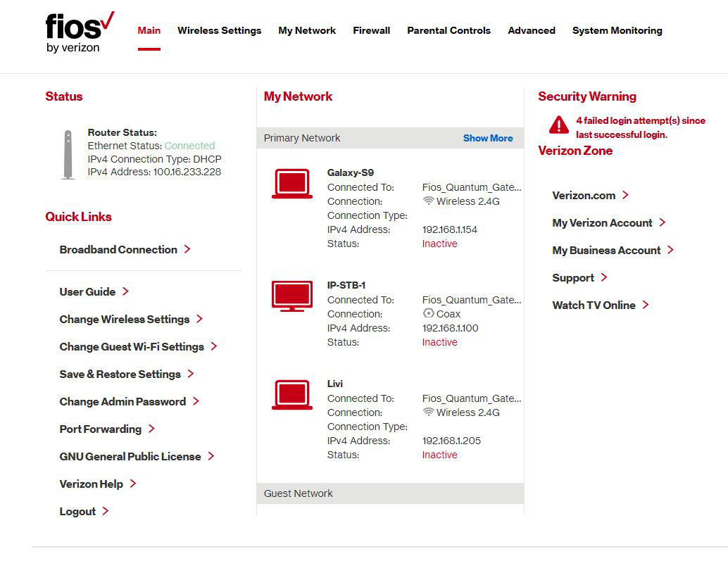Switch to the Firewall tab
Screen dimensions: 728x561
point(371,30)
